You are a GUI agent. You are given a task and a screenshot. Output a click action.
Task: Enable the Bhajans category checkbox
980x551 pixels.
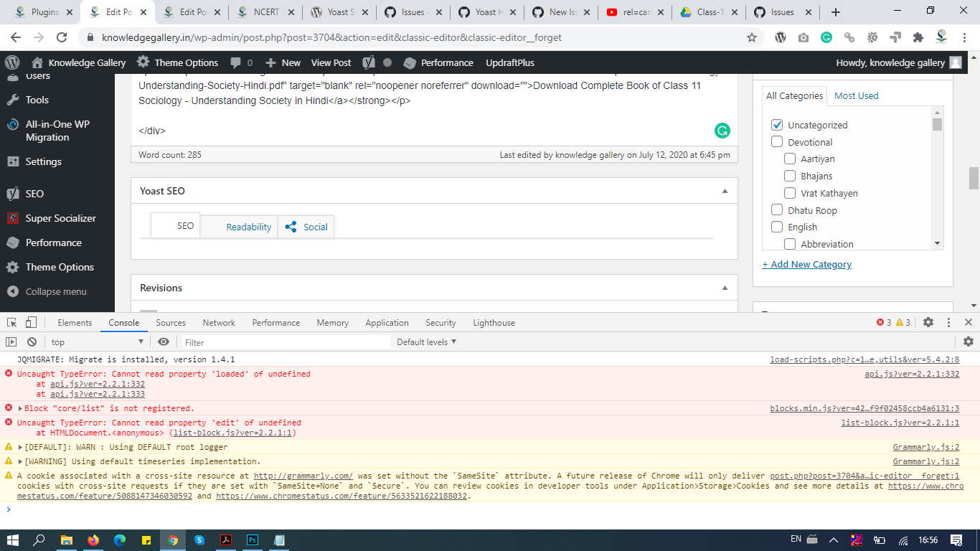(790, 176)
